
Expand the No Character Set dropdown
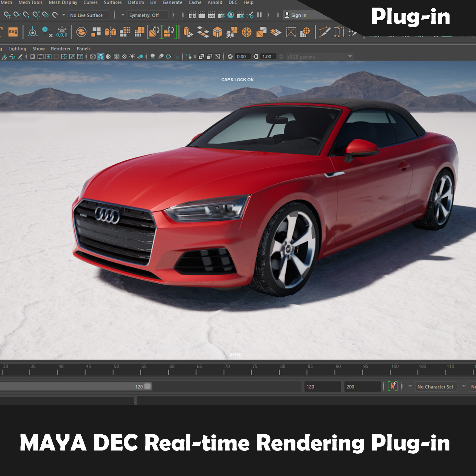436,387
